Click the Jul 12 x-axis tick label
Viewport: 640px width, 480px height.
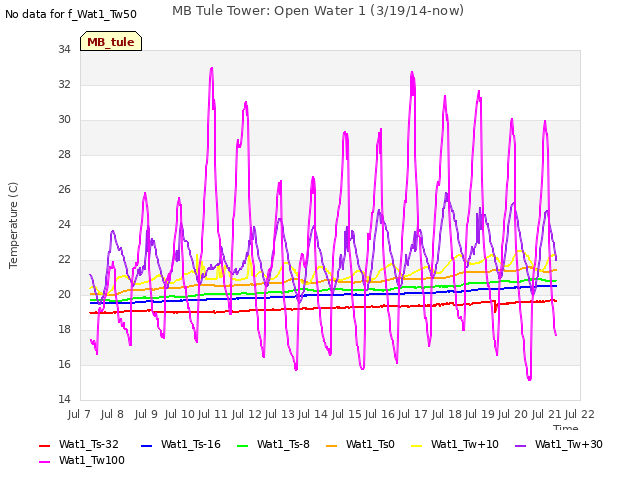tap(247, 414)
